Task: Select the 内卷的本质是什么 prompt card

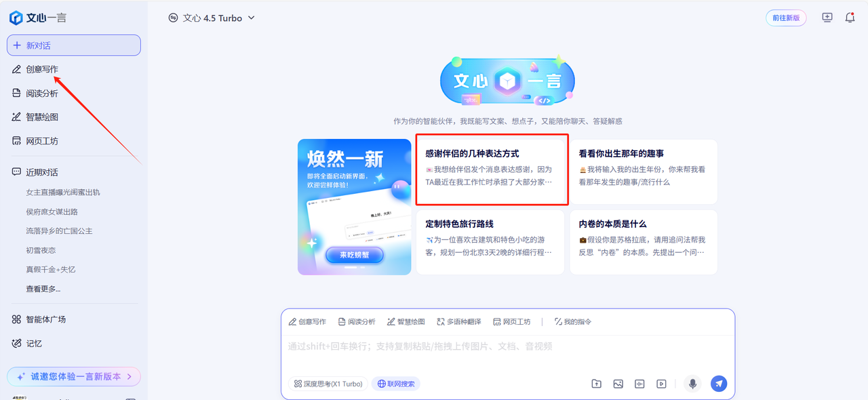Action: point(644,242)
